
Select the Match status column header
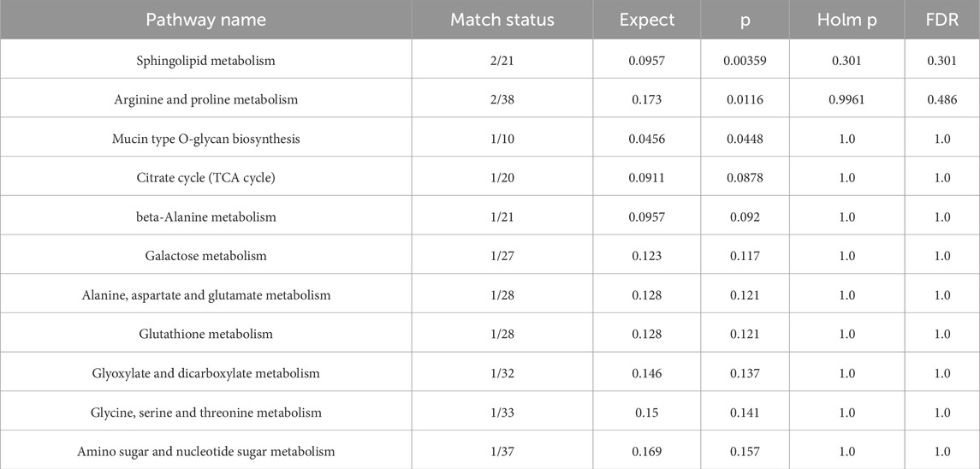(x=502, y=20)
